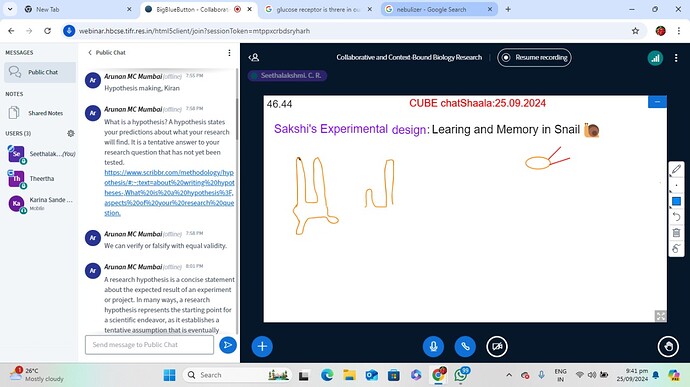Click the taskbar Search box
Viewport: 690px width, 387px height.
[237, 375]
